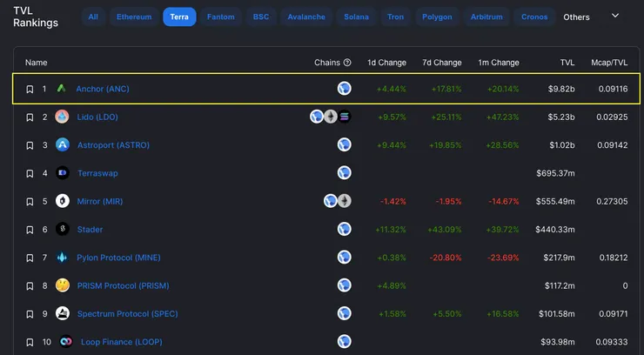This screenshot has width=644, height=355.
Task: Expand the Others chains dropdown
Action: tap(614, 17)
